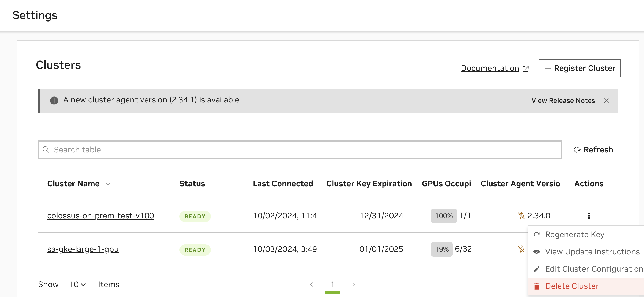The image size is (644, 297).
Task: Click the Register Cluster button
Action: click(x=580, y=68)
